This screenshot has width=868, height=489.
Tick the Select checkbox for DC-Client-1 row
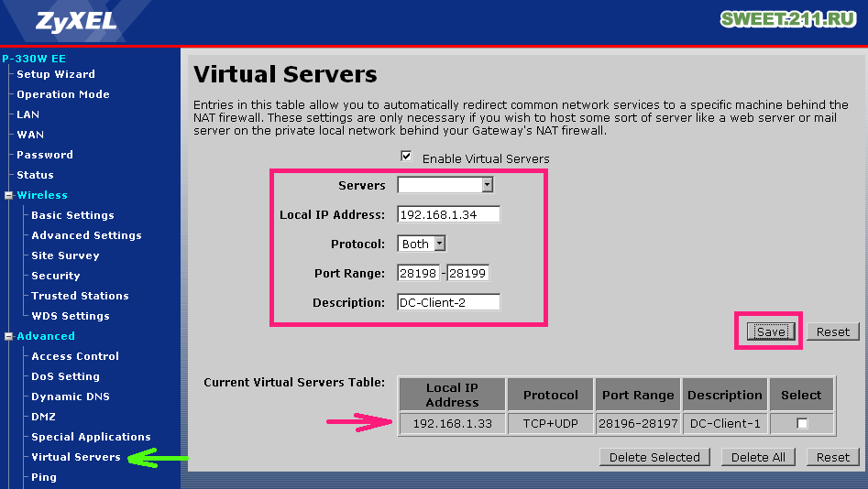point(802,423)
